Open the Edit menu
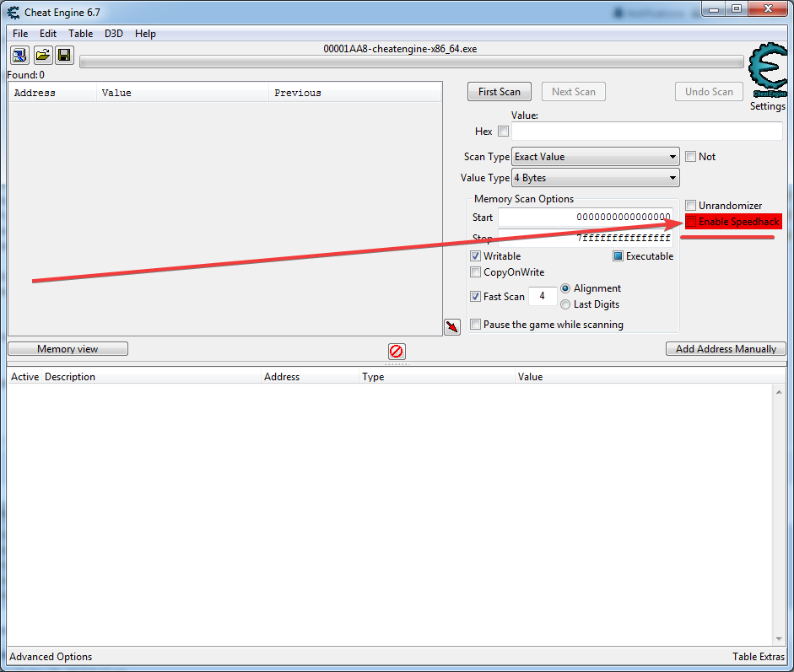This screenshot has width=794, height=672. pos(48,34)
